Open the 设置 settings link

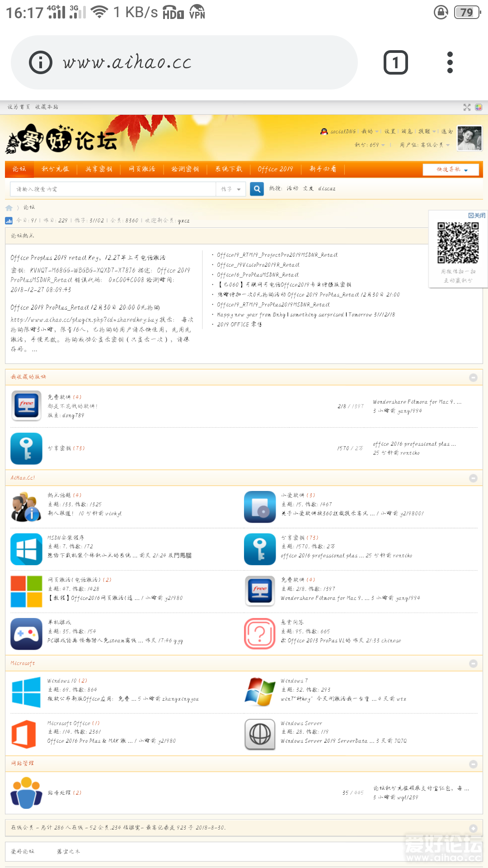pos(390,132)
